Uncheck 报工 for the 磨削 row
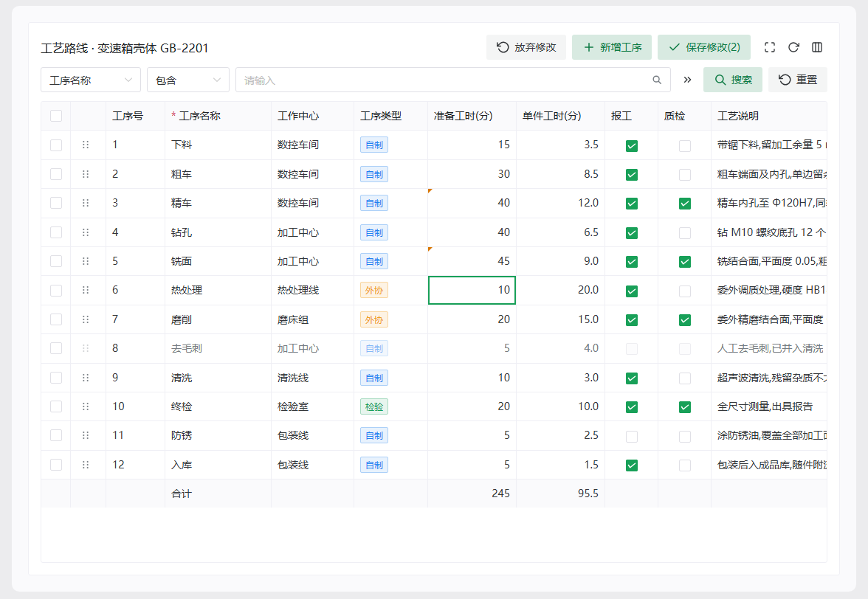Screen dimensions: 868x599 [x=632, y=320]
